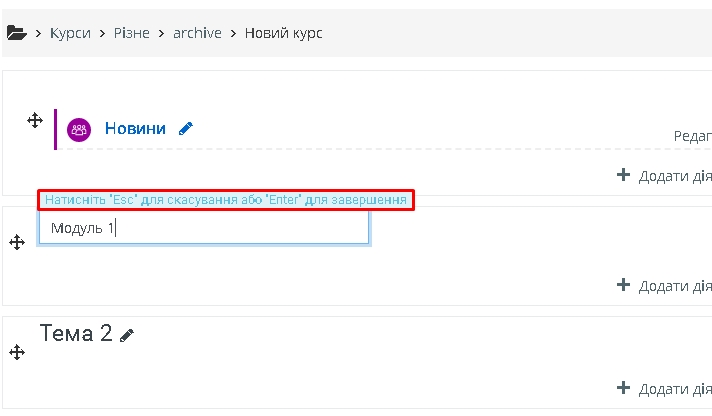The image size is (712, 416).
Task: Click the Esc/Enter hint text above the field
Action: 226,200
